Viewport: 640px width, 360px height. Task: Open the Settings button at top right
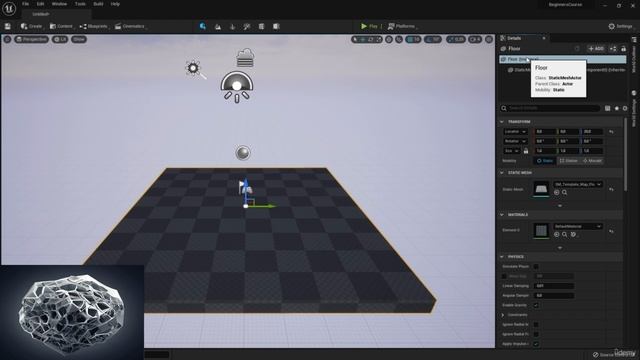(x=621, y=26)
